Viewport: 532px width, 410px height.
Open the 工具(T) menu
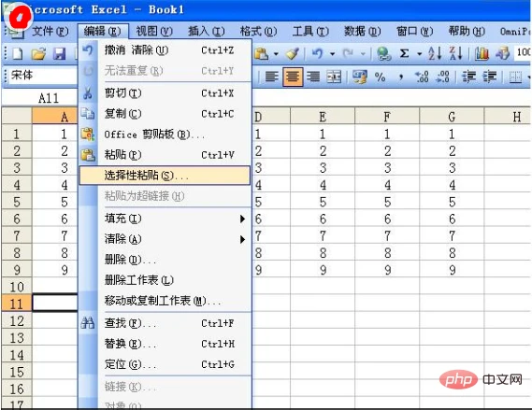click(x=310, y=32)
